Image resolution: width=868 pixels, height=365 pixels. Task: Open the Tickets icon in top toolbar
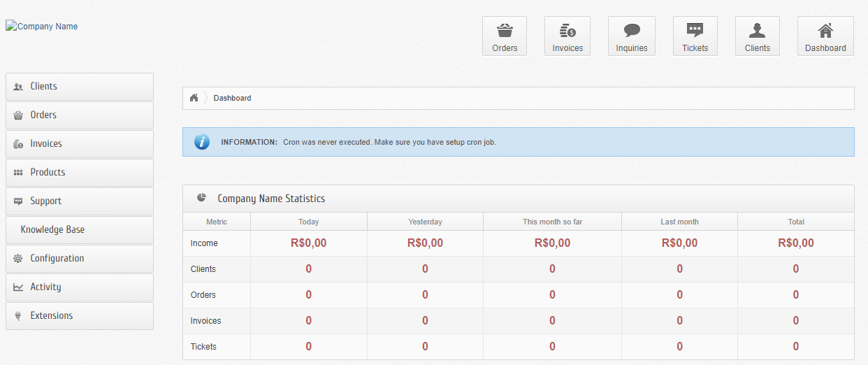pyautogui.click(x=695, y=31)
